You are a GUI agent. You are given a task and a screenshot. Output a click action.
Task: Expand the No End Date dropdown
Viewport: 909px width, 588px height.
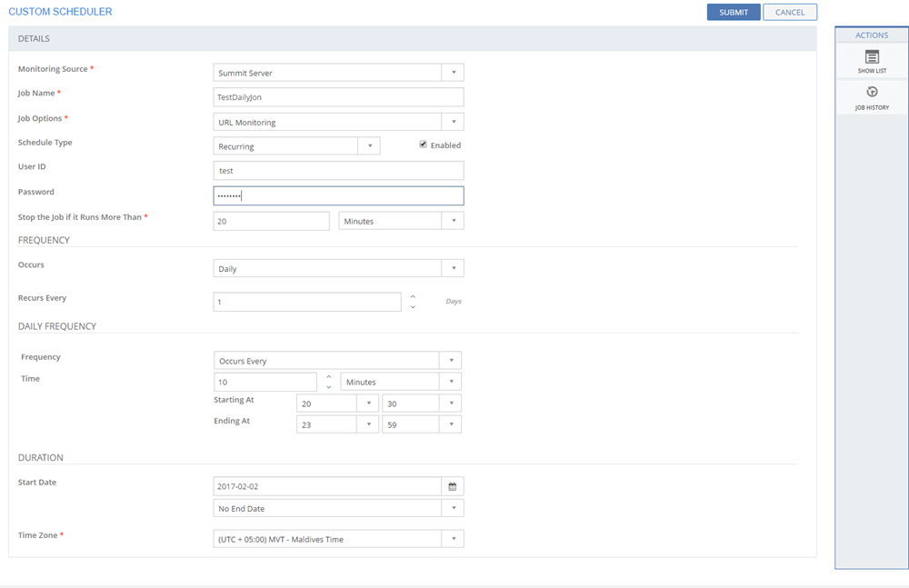click(453, 508)
